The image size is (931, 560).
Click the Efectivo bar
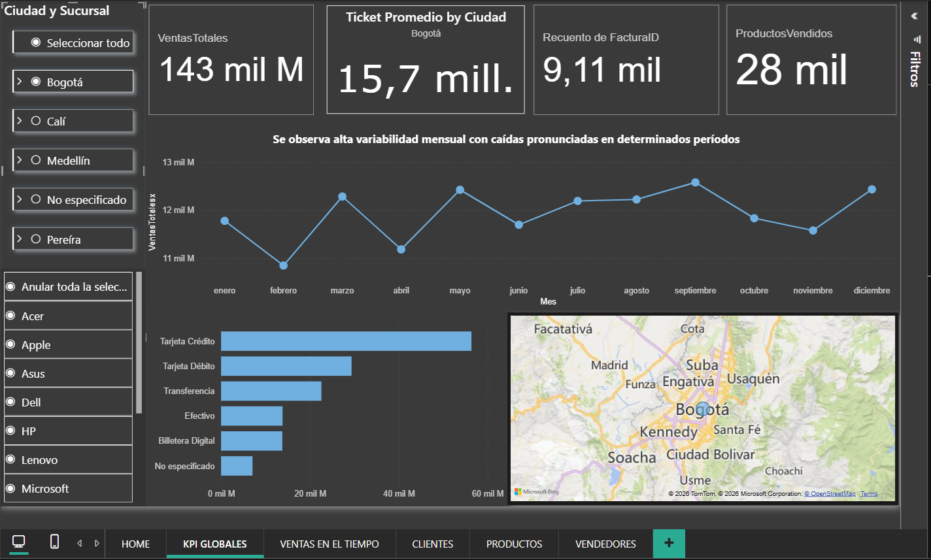252,416
